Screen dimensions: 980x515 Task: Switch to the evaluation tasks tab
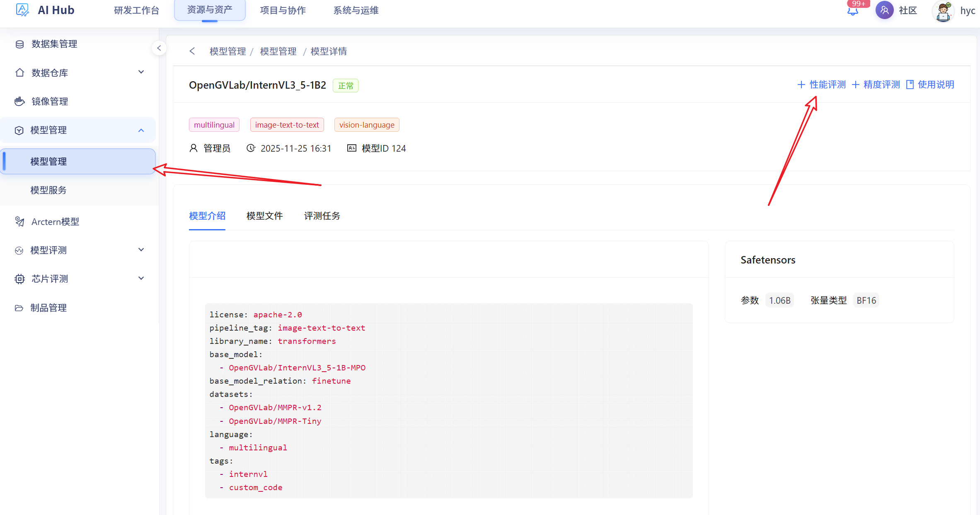[322, 216]
